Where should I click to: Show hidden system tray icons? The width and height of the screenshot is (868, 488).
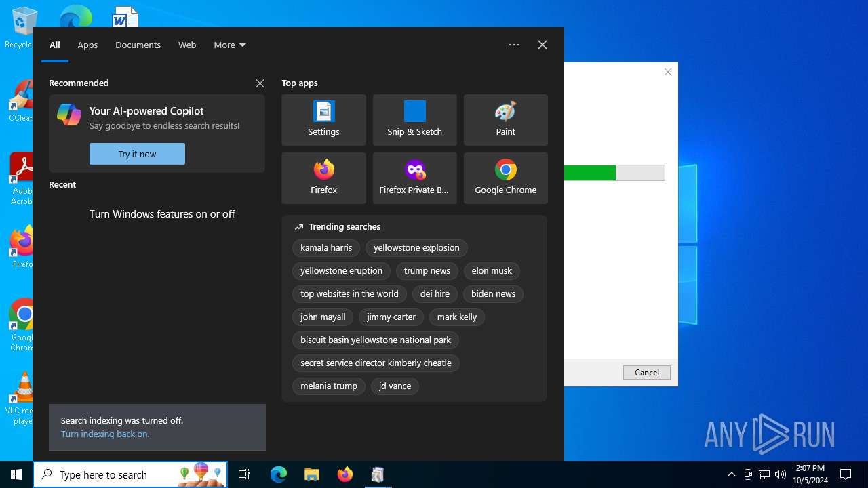click(x=731, y=474)
